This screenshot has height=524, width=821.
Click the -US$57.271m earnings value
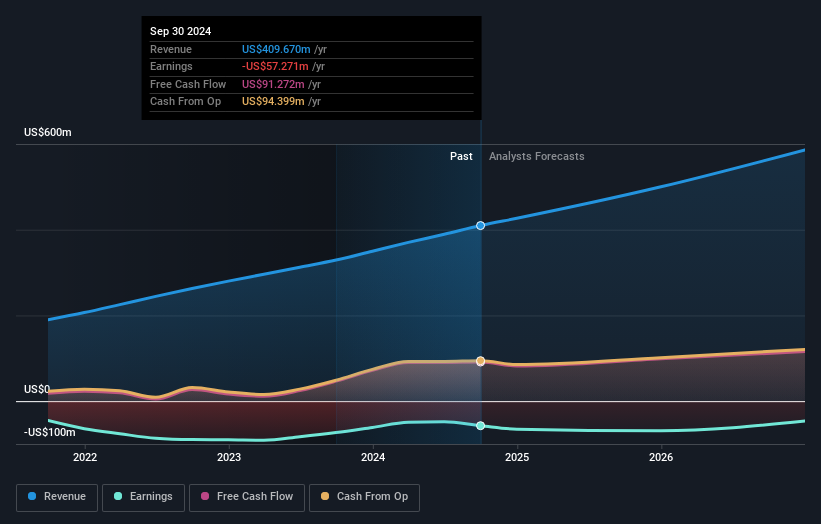[x=275, y=66]
